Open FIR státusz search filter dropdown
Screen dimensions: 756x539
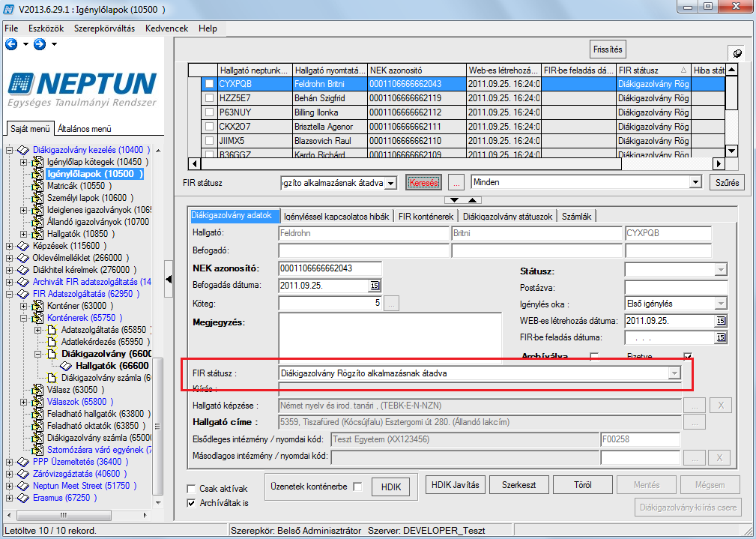391,184
